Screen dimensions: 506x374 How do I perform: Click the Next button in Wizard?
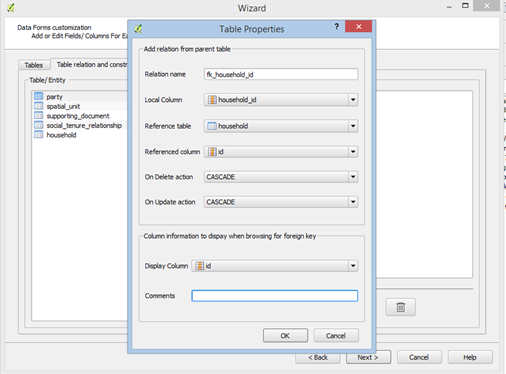pos(368,357)
